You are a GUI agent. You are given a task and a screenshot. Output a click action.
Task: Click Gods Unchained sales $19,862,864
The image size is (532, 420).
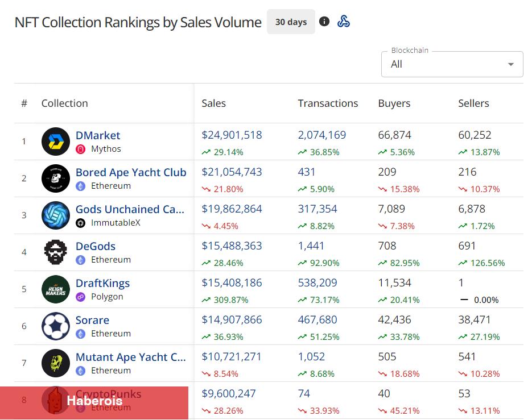coord(232,209)
